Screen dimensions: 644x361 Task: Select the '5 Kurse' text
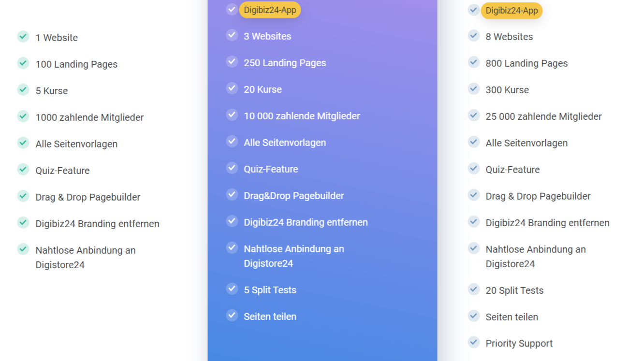52,91
